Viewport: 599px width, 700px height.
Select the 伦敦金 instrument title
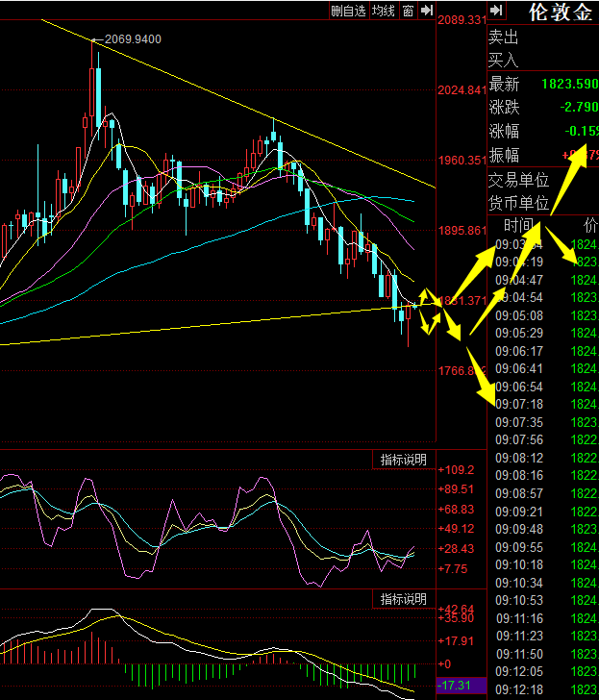[x=561, y=12]
